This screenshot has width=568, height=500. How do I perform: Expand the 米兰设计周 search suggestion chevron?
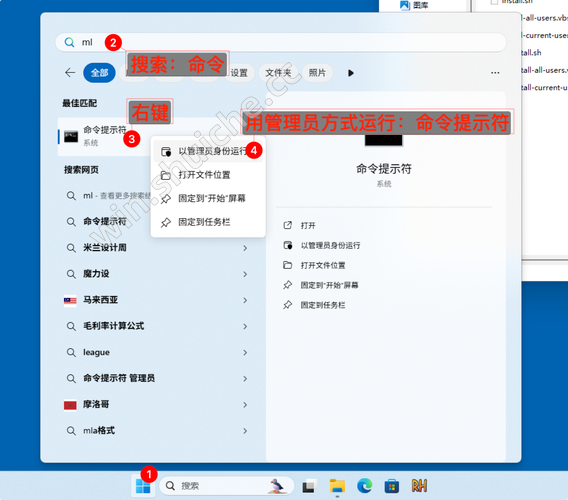point(245,248)
